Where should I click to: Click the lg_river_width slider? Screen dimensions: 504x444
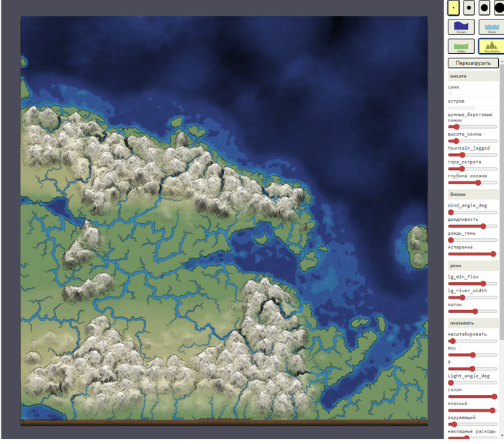coord(472,297)
